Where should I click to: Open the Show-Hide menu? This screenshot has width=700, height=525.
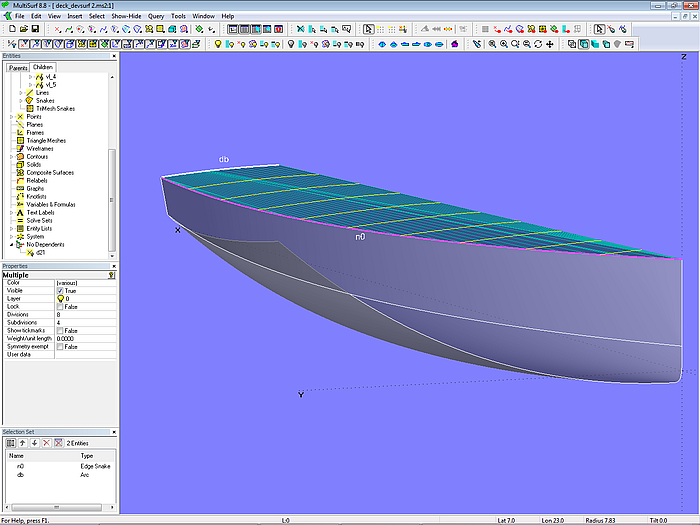pyautogui.click(x=126, y=17)
